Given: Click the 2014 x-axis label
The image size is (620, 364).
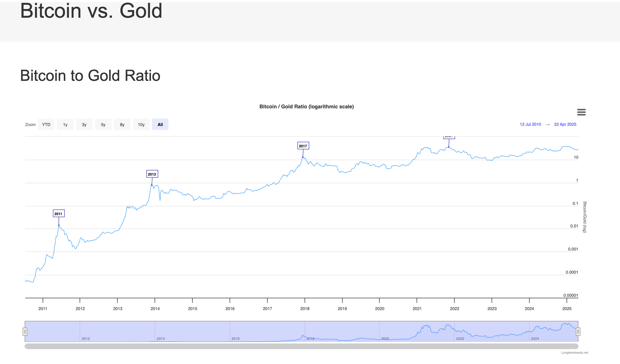Looking at the screenshot, I should click(x=155, y=309).
